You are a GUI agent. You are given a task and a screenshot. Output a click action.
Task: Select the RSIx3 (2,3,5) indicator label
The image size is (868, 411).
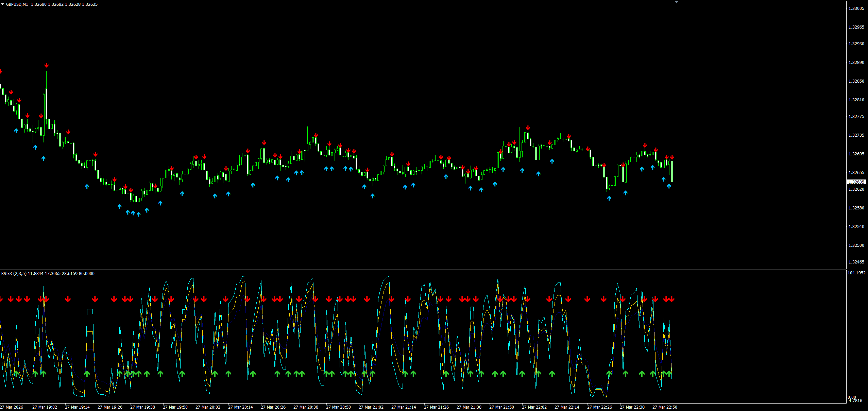click(14, 274)
